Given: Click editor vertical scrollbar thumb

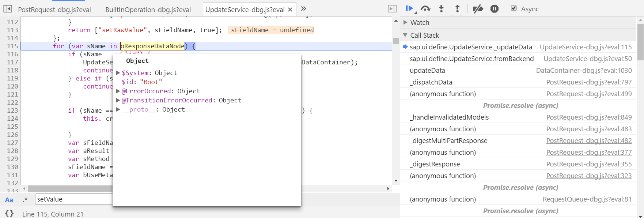Looking at the screenshot, I should [396, 41].
